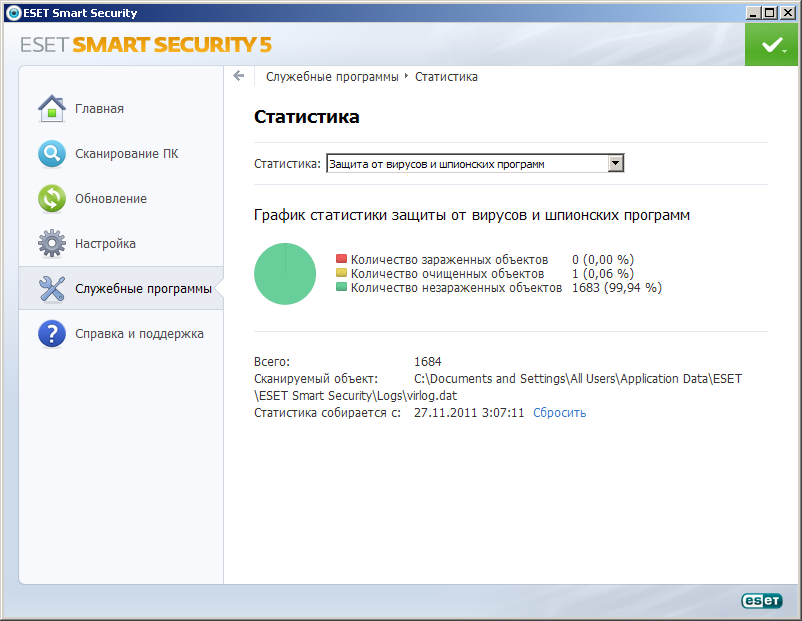Click the yellow cleaned objects swatch
The width and height of the screenshot is (802, 621).
[341, 273]
